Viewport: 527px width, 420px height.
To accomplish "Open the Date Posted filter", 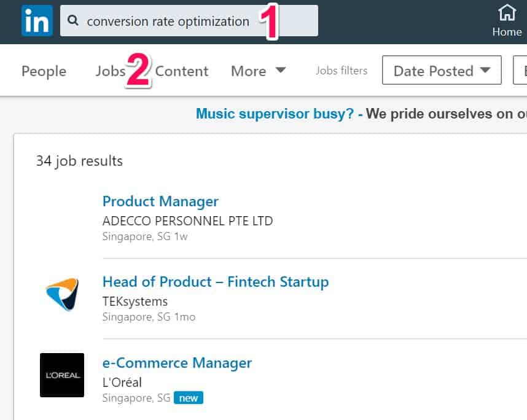I will tap(441, 69).
